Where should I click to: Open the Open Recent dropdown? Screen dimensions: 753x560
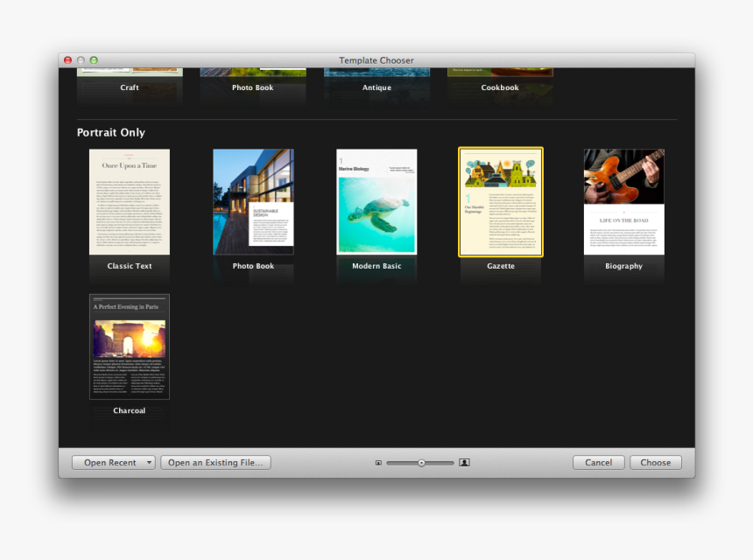[x=113, y=462]
